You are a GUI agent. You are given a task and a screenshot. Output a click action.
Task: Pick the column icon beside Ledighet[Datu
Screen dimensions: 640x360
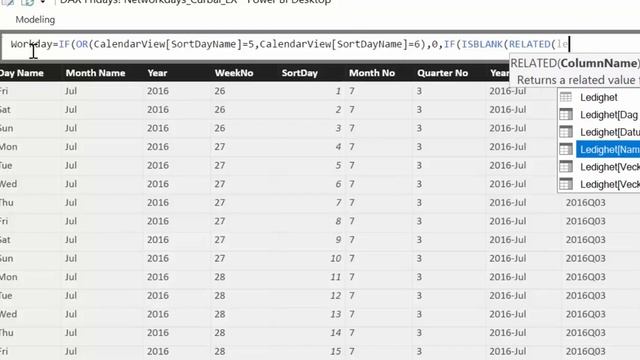click(x=566, y=132)
